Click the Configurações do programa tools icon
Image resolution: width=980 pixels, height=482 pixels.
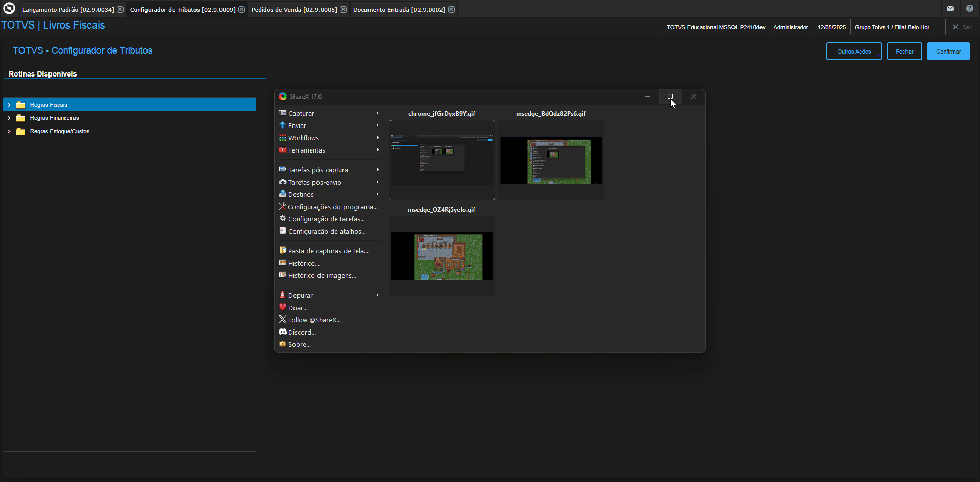[282, 206]
